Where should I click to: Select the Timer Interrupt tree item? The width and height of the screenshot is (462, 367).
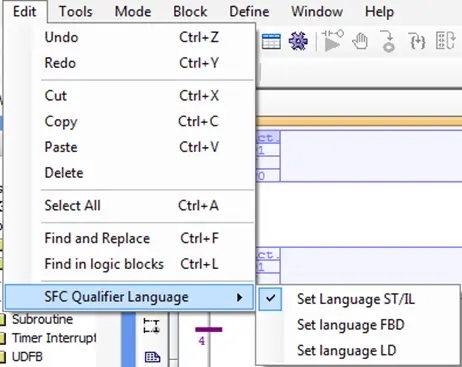click(x=54, y=338)
